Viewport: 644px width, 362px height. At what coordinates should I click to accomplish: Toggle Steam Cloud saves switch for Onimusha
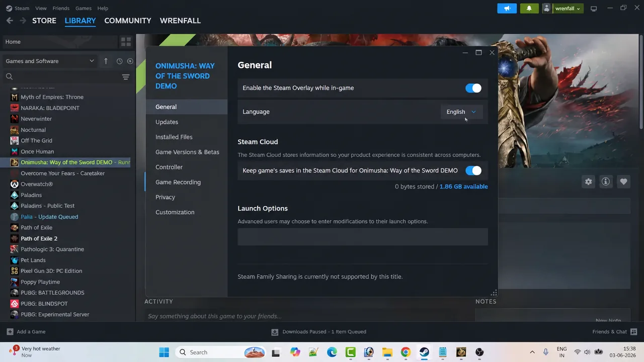(x=473, y=170)
